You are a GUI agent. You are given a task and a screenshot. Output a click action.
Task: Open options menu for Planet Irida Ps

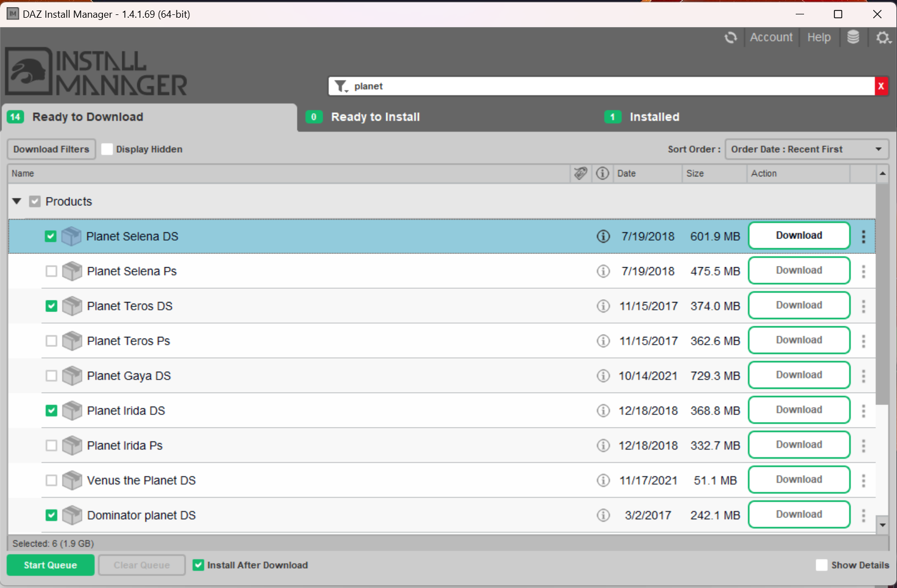point(863,446)
